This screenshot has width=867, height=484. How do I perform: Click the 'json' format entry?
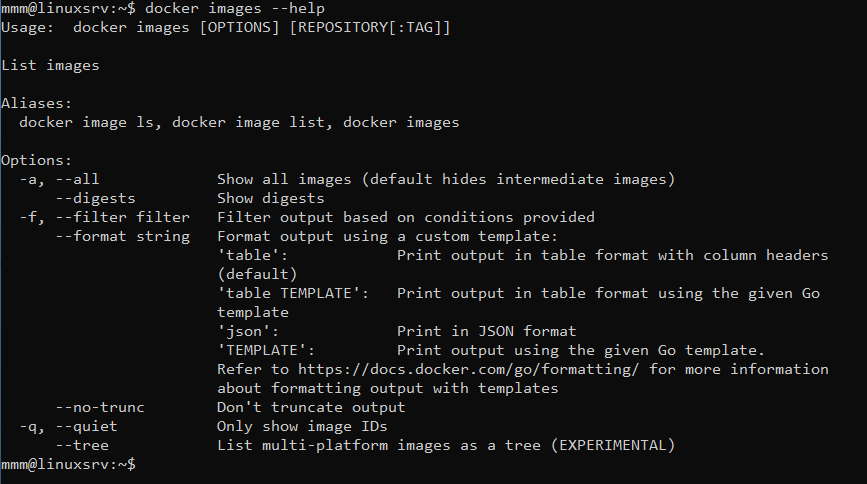[x=248, y=331]
